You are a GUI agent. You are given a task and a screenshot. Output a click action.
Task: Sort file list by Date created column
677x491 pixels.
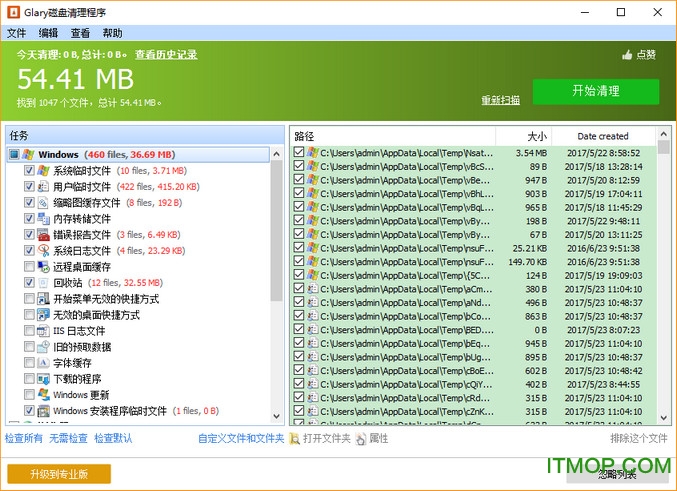[x=603, y=136]
